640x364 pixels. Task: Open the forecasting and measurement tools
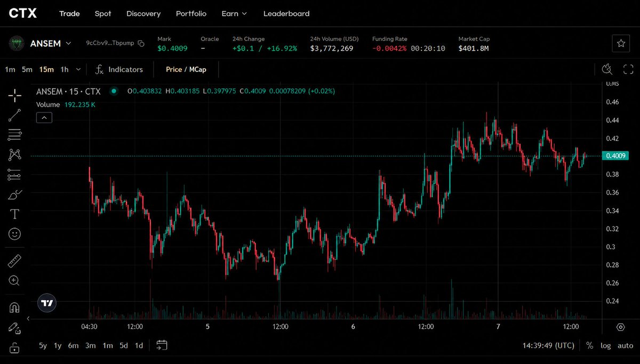[14, 174]
